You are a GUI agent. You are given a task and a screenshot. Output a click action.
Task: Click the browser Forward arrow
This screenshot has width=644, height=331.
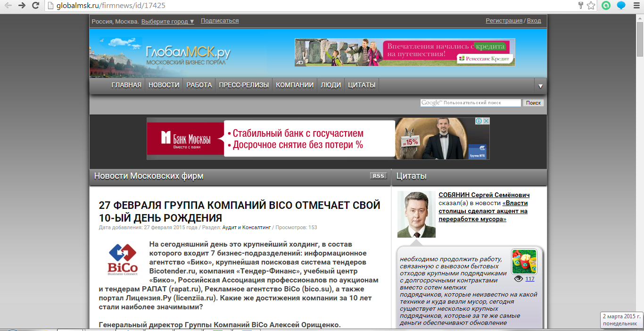pyautogui.click(x=22, y=6)
